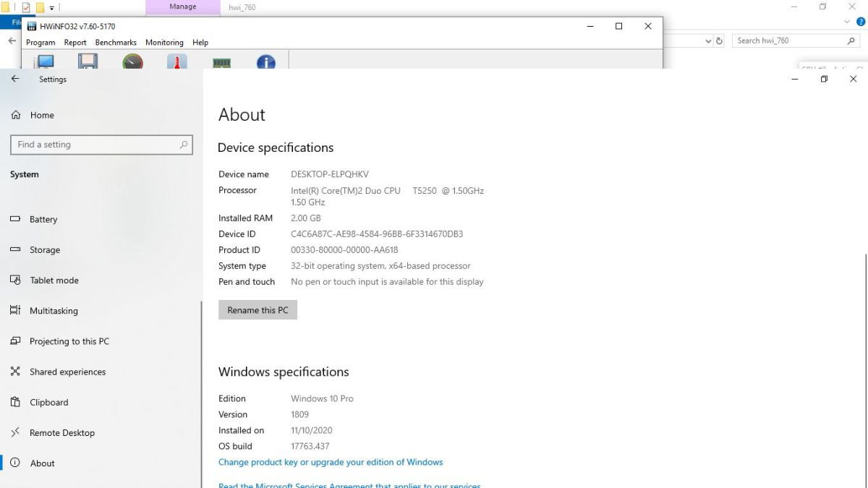The image size is (868, 488).
Task: Click device name DESKTOP-ELPQHKV
Action: [330, 174]
